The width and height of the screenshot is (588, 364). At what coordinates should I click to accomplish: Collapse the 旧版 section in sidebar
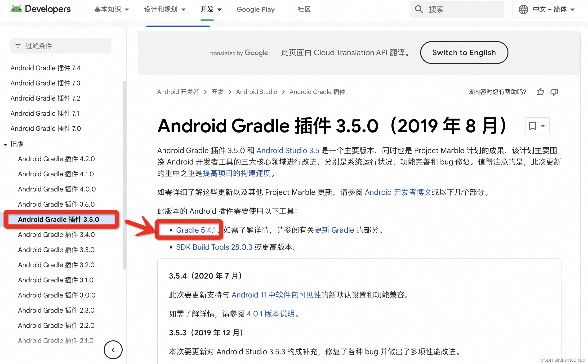[x=5, y=144]
